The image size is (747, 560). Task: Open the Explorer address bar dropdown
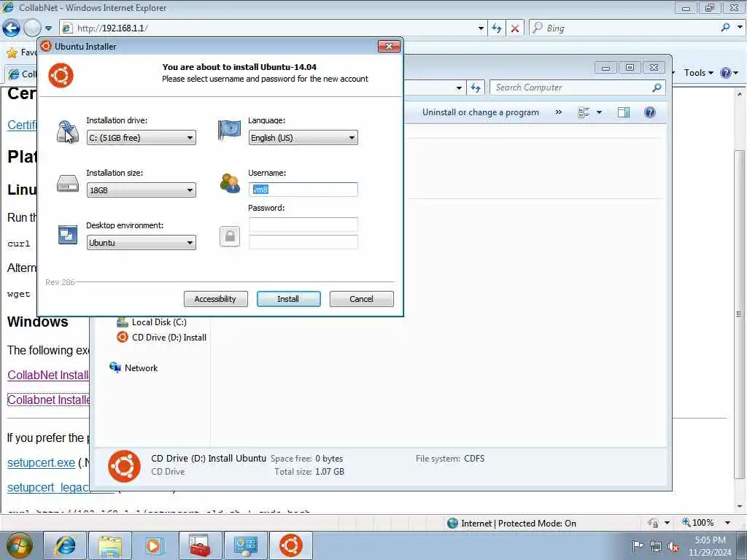click(460, 87)
